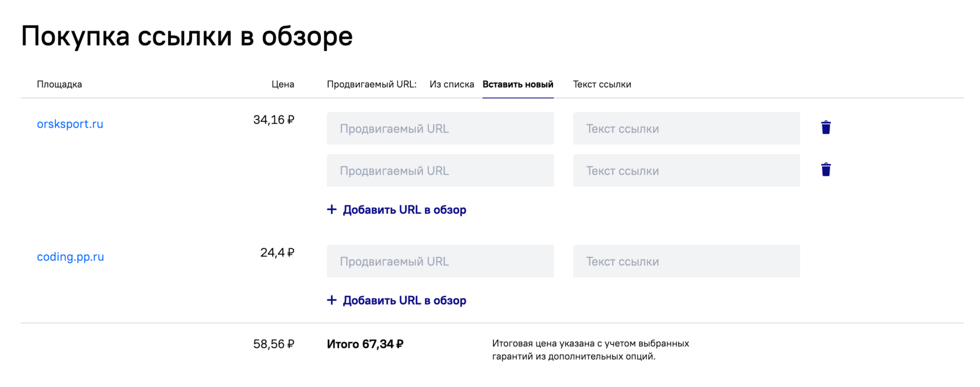Click the 34,16 ₽ price for orsksport.ru
Screen dimensions: 980x387
coord(274,120)
